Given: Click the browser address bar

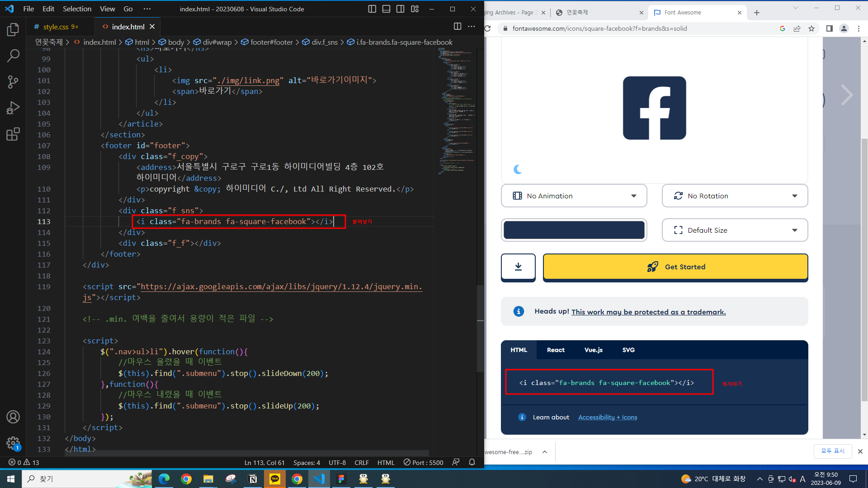Looking at the screenshot, I should [637, 28].
